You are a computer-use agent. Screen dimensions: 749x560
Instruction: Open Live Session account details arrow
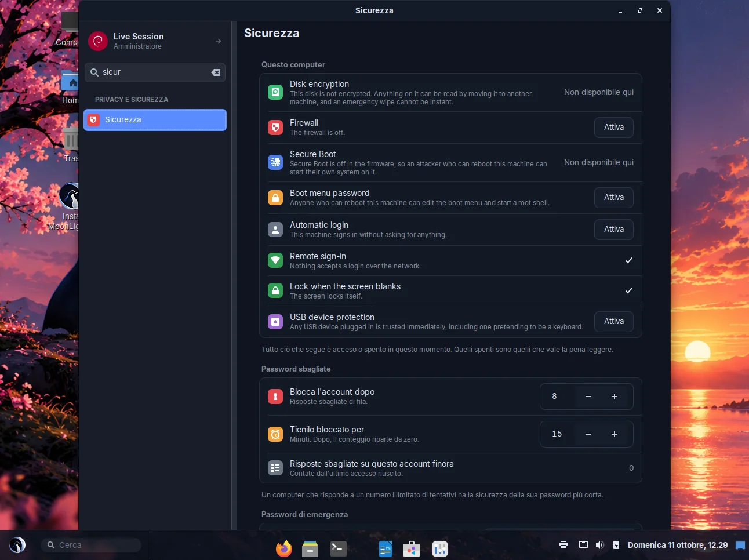click(219, 41)
